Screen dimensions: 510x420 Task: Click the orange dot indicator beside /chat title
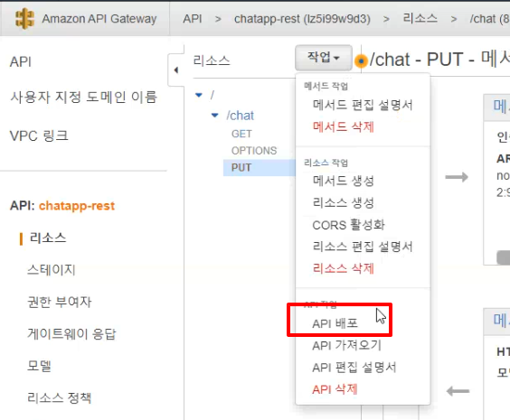pyautogui.click(x=361, y=61)
